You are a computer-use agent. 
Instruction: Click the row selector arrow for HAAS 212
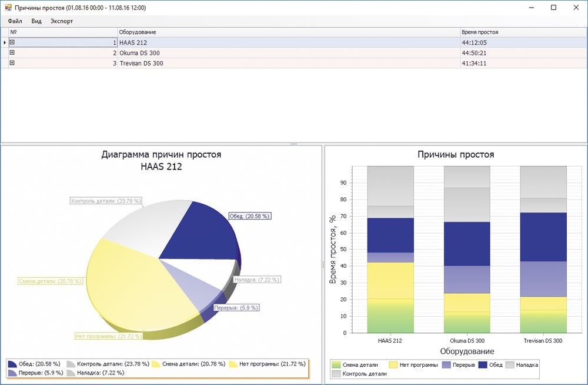pyautogui.click(x=5, y=42)
